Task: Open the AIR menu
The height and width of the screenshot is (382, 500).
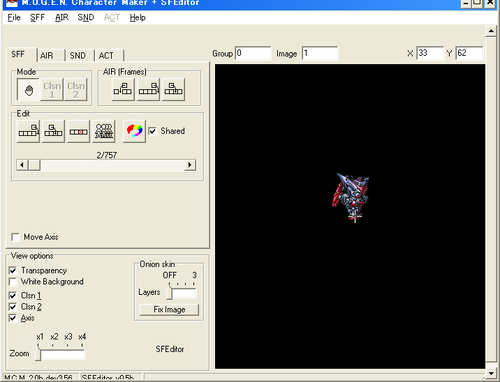Action: point(62,18)
